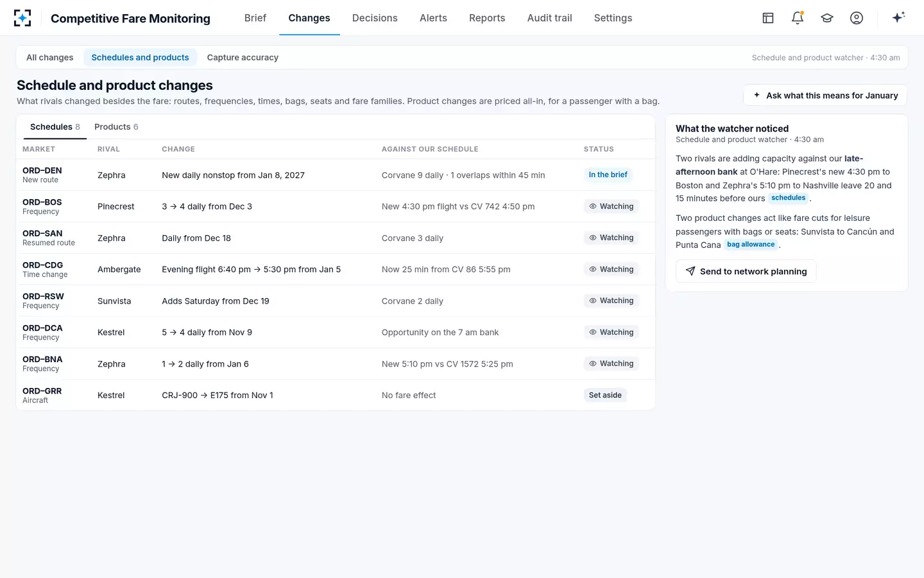Click 'Adds Saturday from Dec 19'
Image resolution: width=924 pixels, height=578 pixels.
[216, 301]
